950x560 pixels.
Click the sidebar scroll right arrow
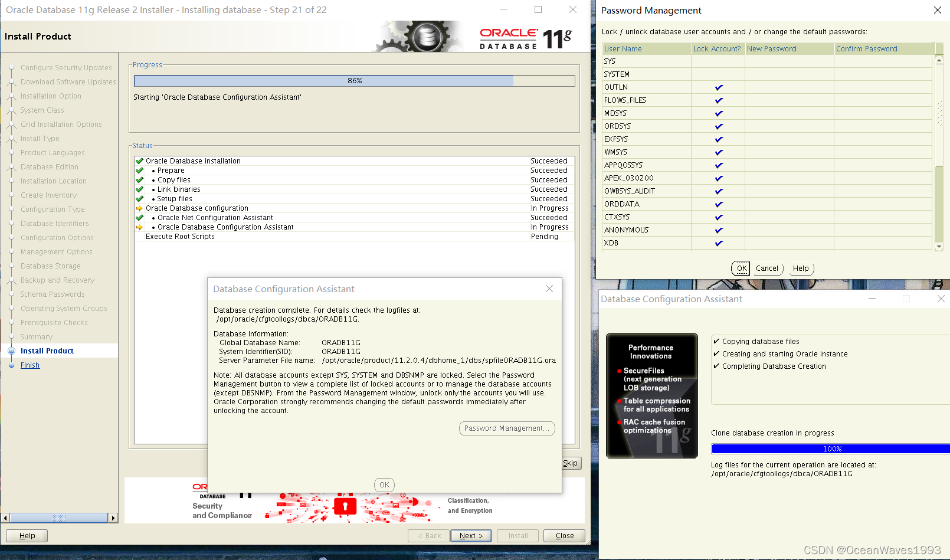pos(113,518)
